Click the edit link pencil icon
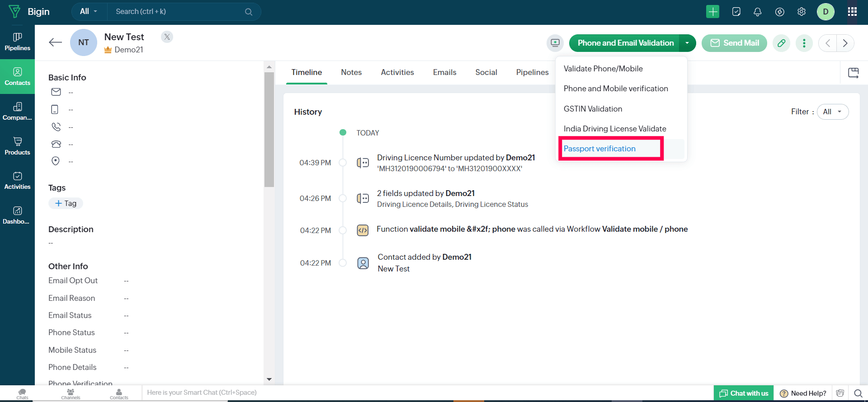Screen dimensions: 868x402 click(x=781, y=43)
